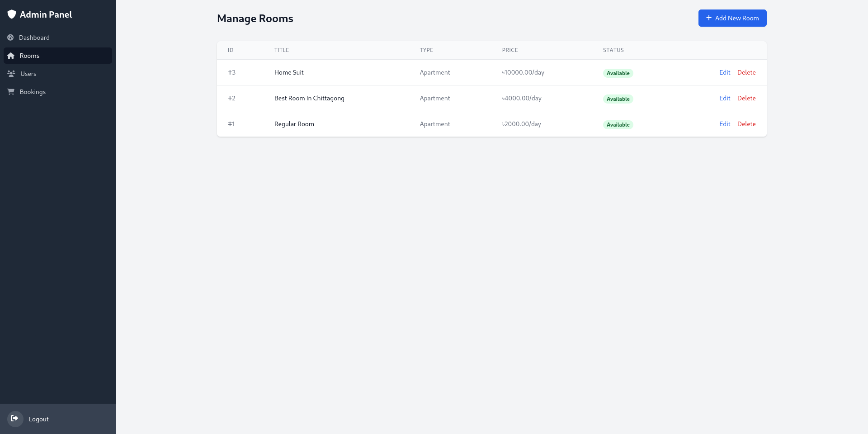Open the Dashboard page from the sidebar
The width and height of the screenshot is (868, 434).
[x=34, y=38]
